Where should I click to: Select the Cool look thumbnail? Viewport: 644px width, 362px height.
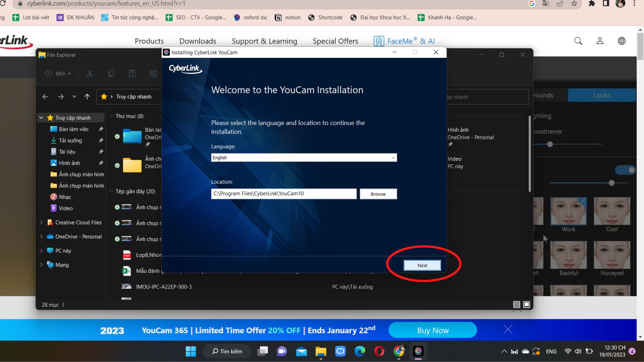click(612, 211)
